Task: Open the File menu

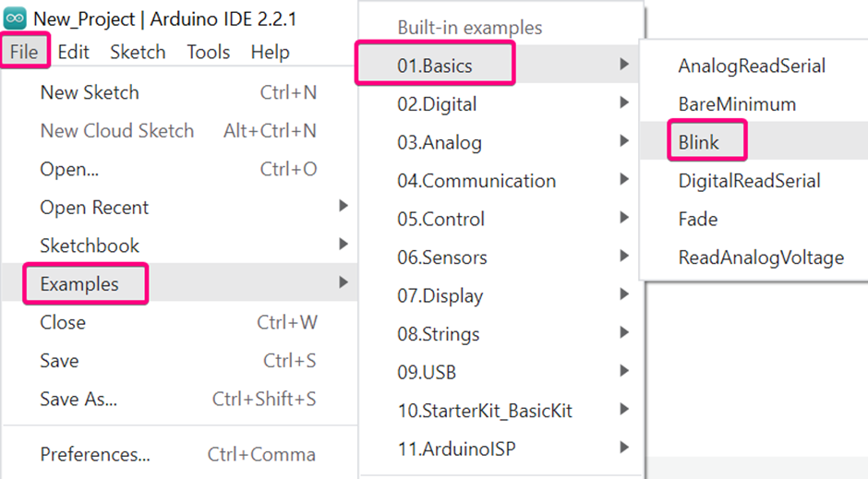Action: [25, 52]
